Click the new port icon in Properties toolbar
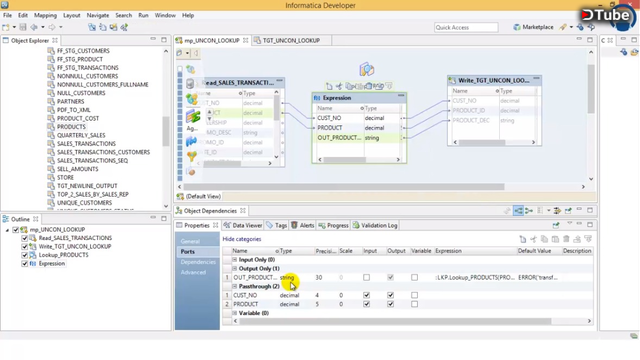 pyautogui.click(x=522, y=239)
